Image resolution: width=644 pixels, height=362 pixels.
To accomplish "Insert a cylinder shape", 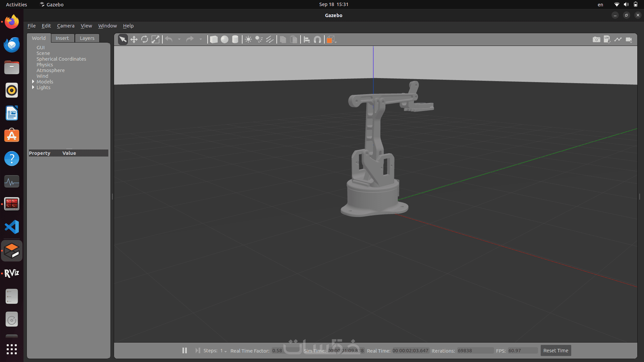I will [235, 40].
